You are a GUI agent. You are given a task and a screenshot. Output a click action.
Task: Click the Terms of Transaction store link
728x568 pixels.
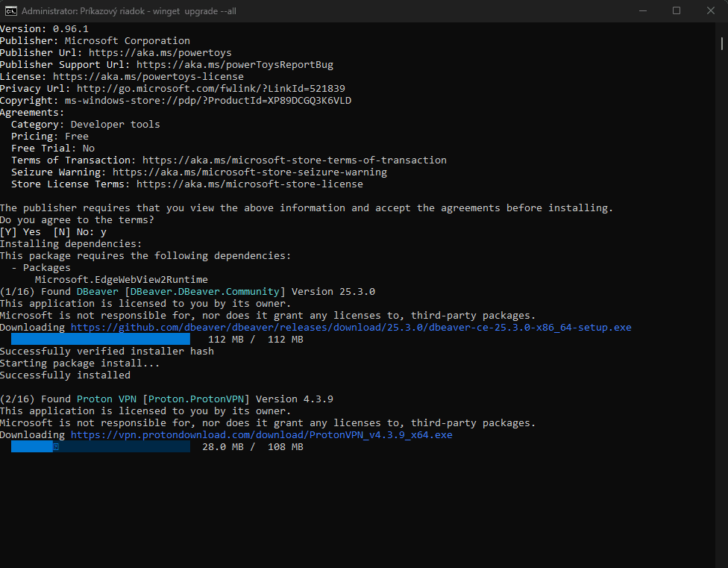(294, 160)
